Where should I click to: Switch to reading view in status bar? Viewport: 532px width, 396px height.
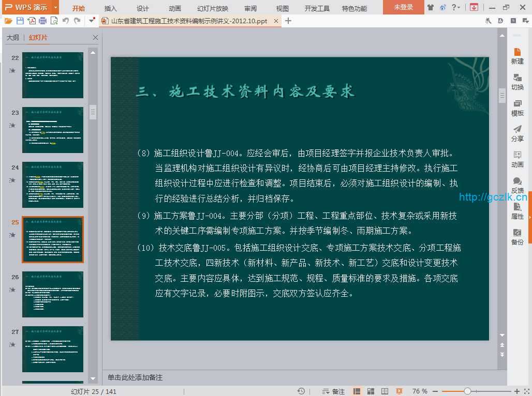(x=385, y=391)
